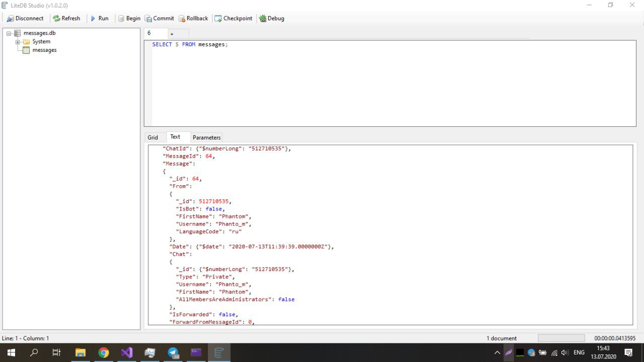This screenshot has height=362, width=644.
Task: Click the "Line: 1 - Column: 1" status
Action: pyautogui.click(x=26, y=338)
